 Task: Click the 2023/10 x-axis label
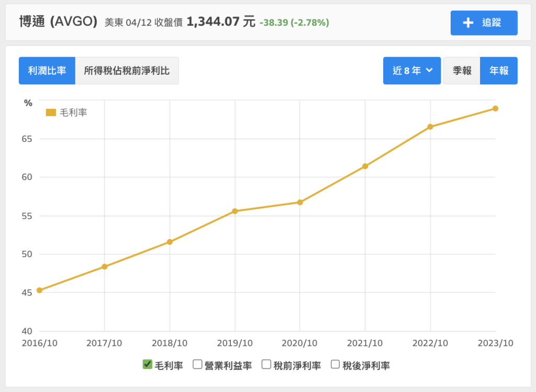point(495,343)
